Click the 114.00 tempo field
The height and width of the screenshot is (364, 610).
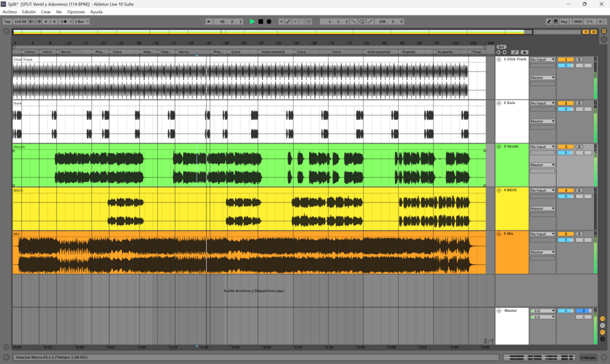(20, 22)
